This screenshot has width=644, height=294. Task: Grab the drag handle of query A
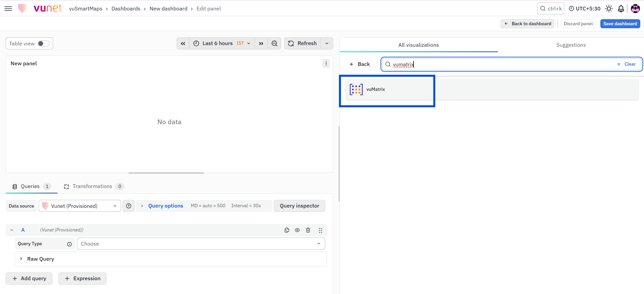(320, 230)
